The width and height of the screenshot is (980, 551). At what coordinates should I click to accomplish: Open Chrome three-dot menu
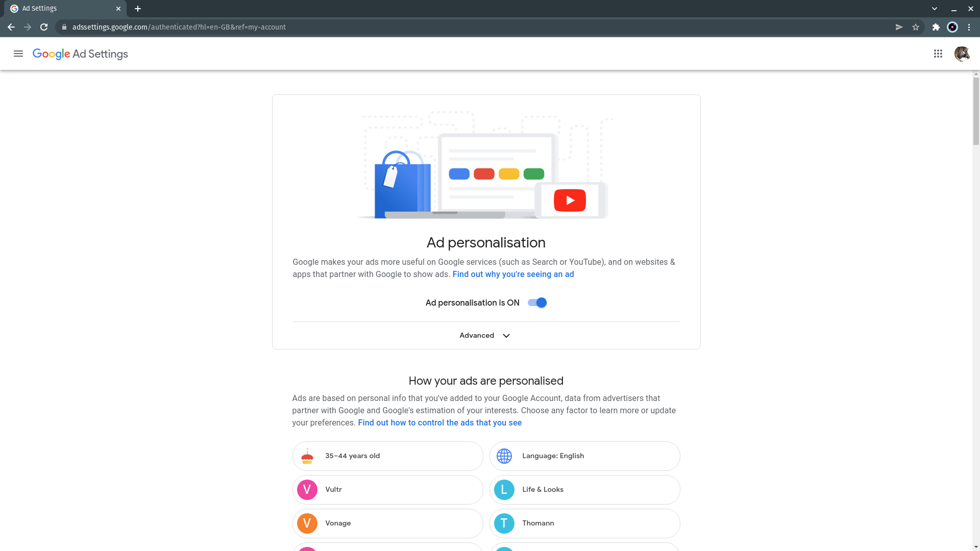pos(969,27)
